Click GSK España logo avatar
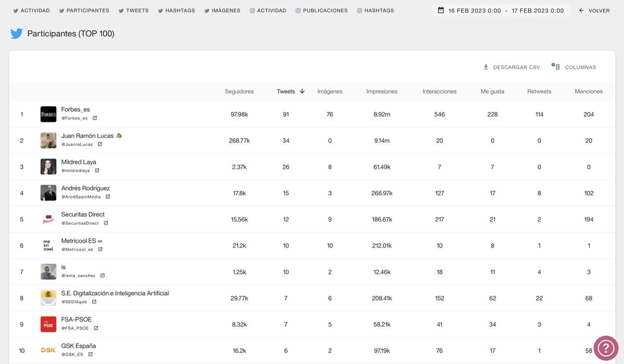Screen dimensions: 624x364 (x=48, y=350)
